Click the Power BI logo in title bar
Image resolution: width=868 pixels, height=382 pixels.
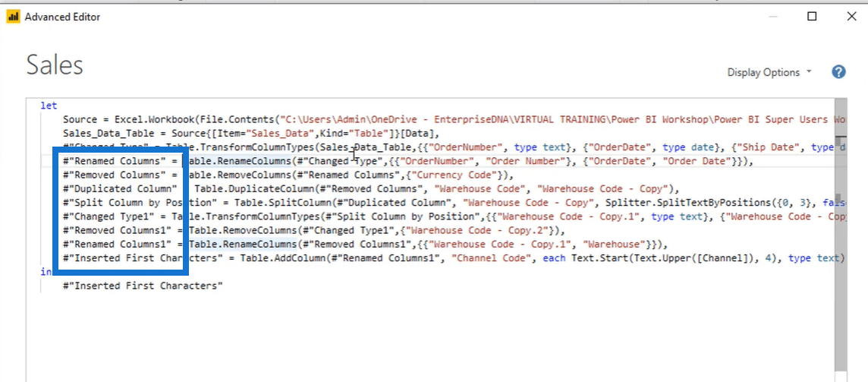pos(13,17)
